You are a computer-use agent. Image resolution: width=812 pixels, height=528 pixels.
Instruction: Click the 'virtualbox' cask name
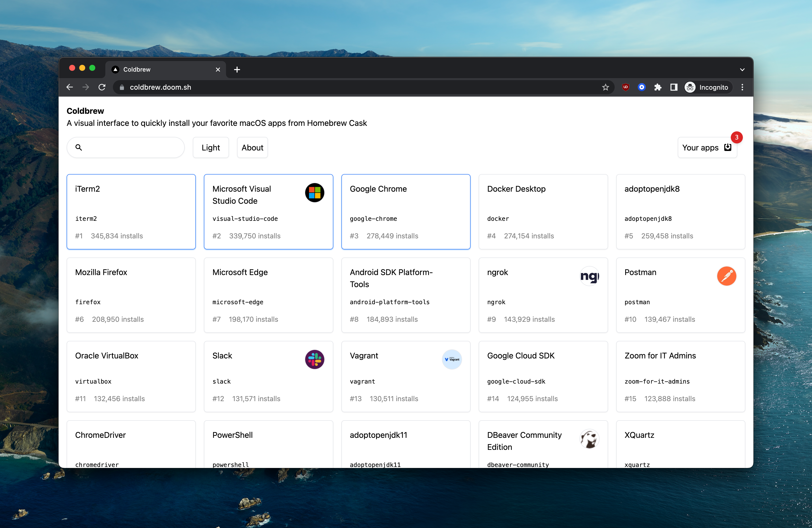(x=93, y=381)
